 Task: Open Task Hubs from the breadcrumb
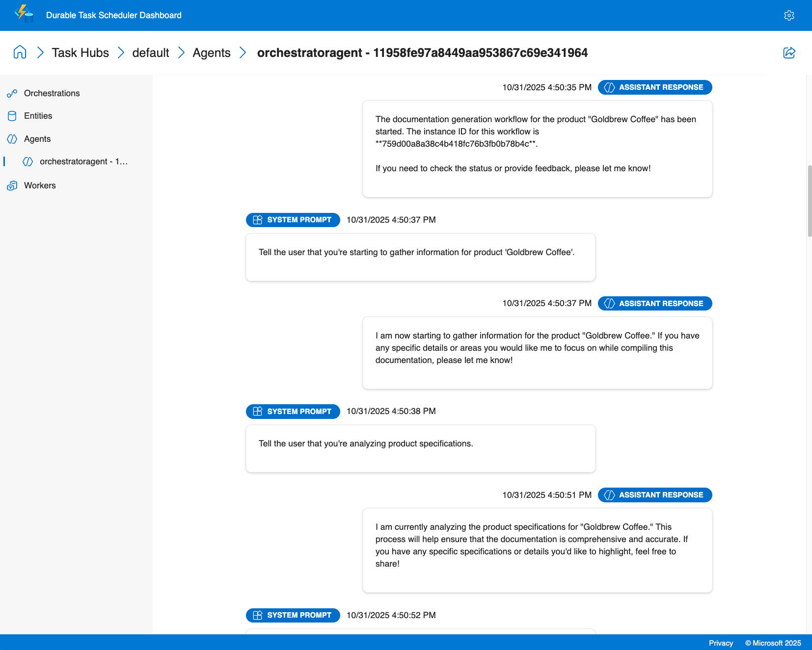(80, 52)
